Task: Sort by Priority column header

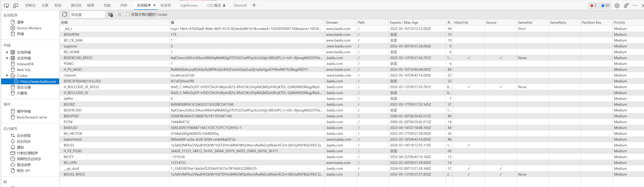Action: pos(628,23)
